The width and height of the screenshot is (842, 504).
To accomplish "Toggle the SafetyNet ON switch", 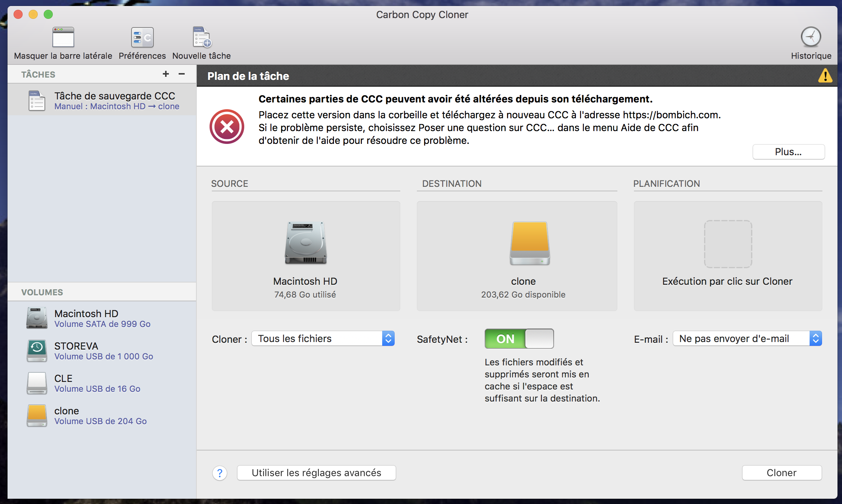I will [519, 339].
